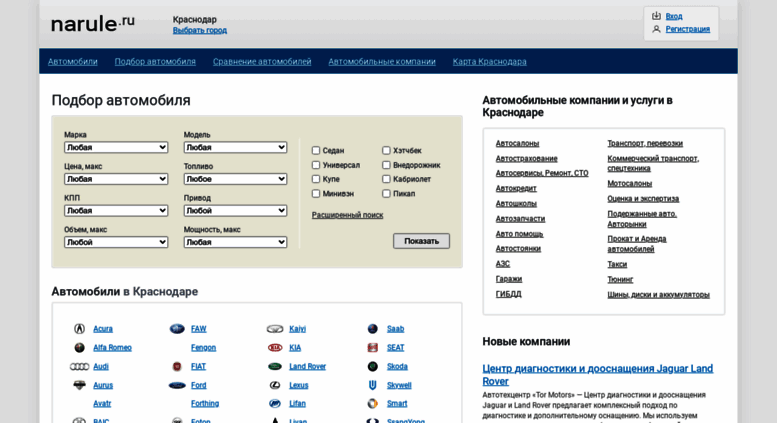Check the Хэтчбек checkbox
Screen dimensions: 777x423
point(386,151)
